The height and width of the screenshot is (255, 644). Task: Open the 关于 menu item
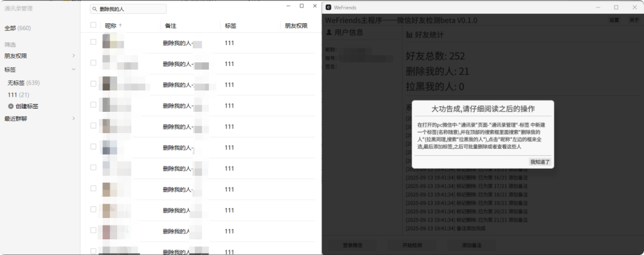click(633, 20)
